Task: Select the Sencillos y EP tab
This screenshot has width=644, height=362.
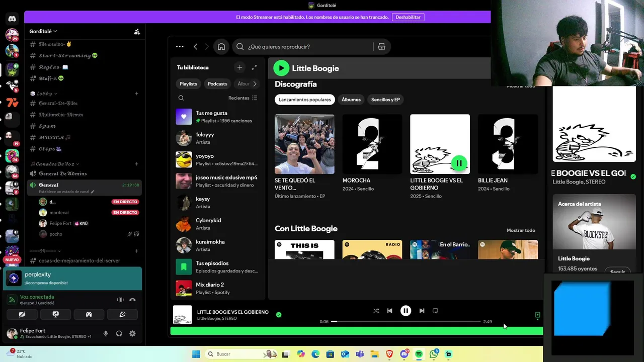Action: [x=385, y=100]
